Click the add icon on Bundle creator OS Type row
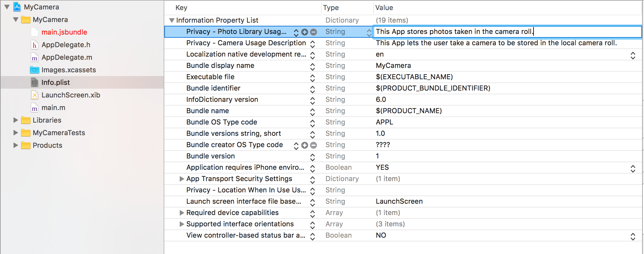 click(304, 145)
